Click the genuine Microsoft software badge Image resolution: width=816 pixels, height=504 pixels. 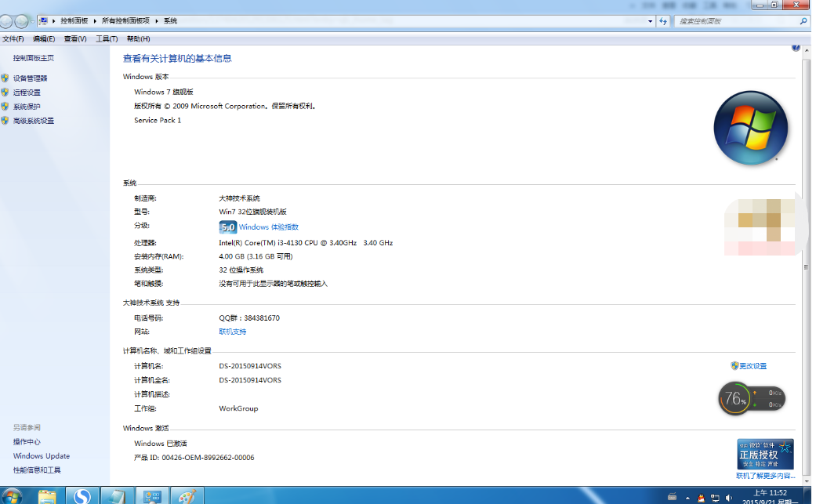pos(765,454)
